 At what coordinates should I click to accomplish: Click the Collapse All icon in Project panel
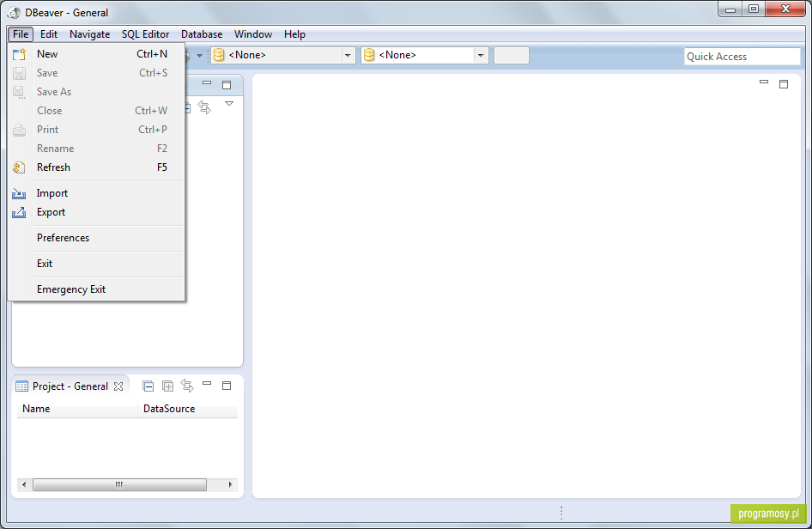[x=148, y=386]
